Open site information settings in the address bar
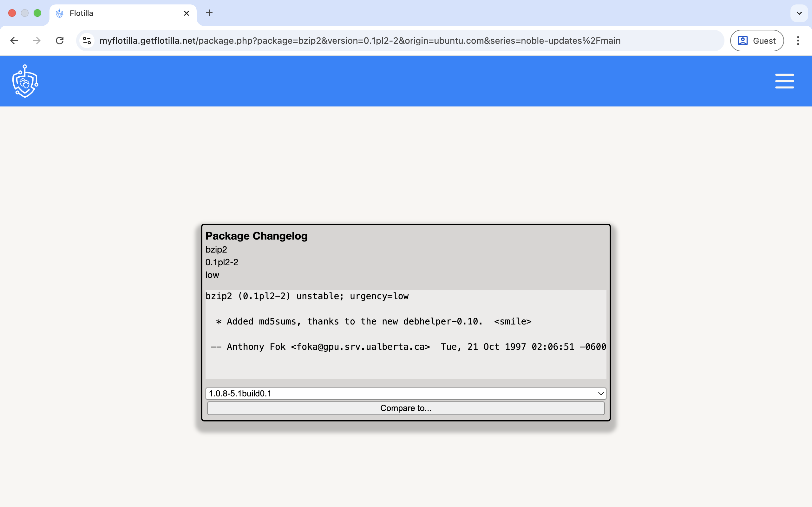This screenshot has width=812, height=507. coord(87,41)
